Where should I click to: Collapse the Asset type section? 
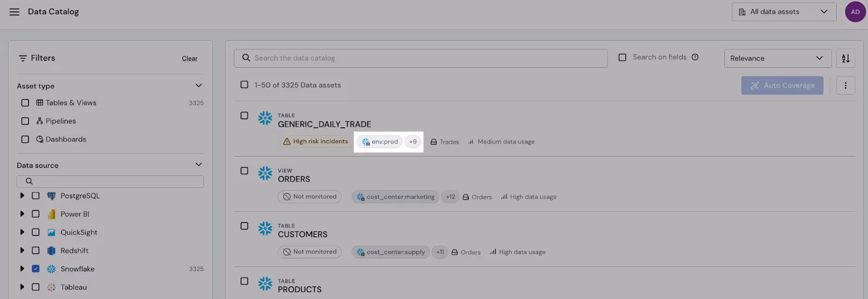pos(199,86)
